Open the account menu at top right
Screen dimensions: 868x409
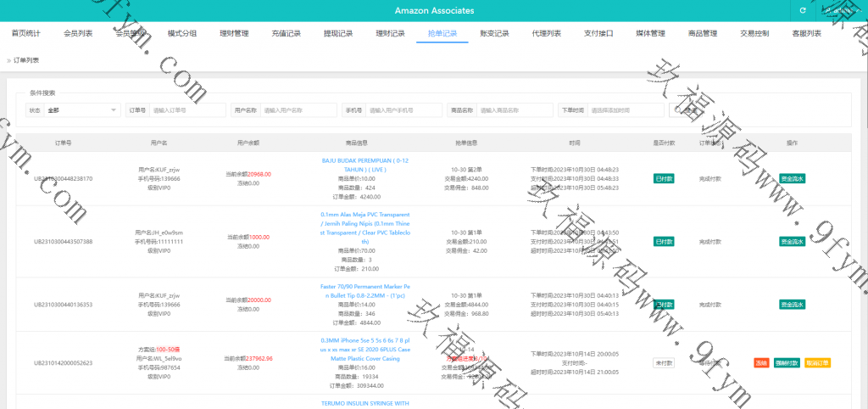838,11
